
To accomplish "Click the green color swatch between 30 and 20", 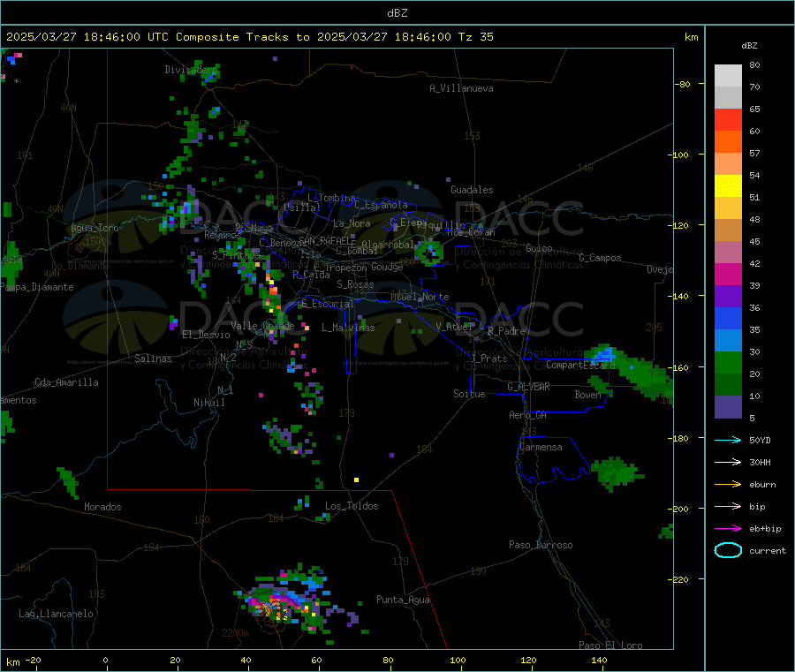I will (x=728, y=362).
